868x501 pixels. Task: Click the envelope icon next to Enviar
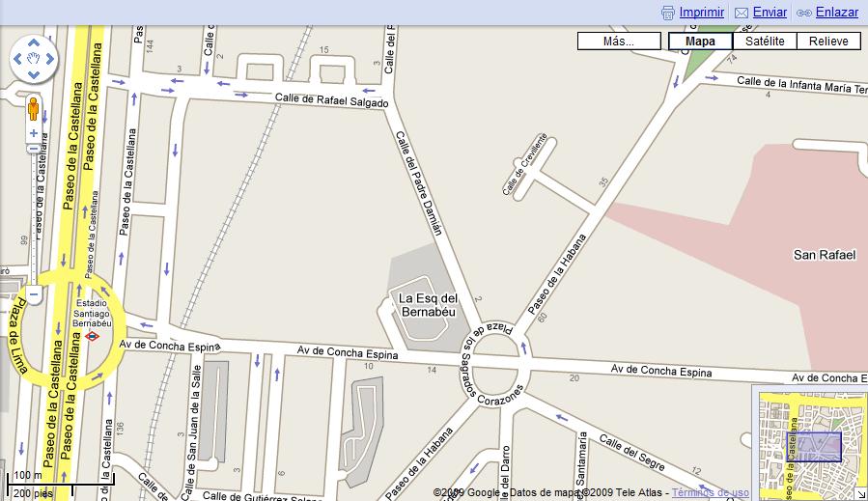point(742,13)
